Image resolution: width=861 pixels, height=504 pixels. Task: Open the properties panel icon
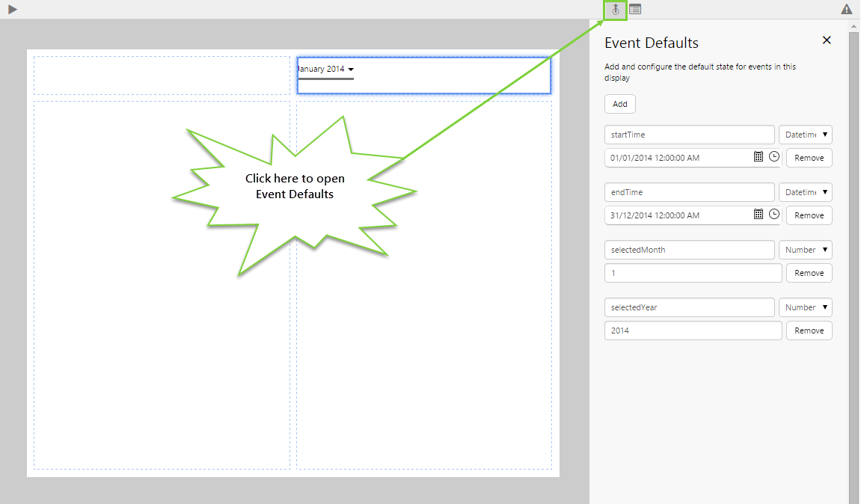[x=635, y=10]
